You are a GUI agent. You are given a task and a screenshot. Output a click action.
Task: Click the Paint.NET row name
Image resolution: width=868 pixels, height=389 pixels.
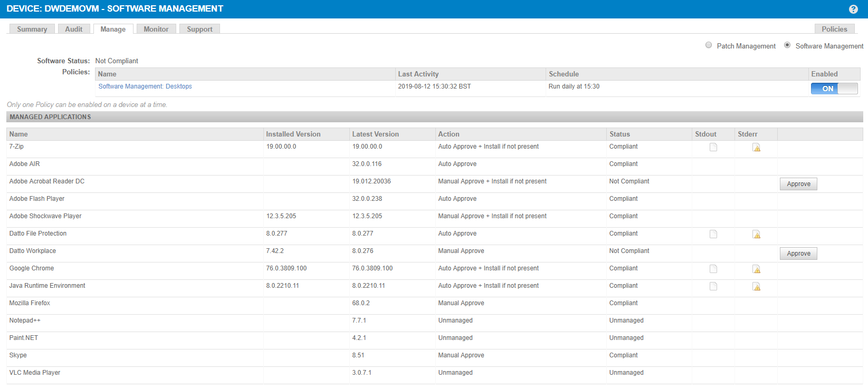coord(23,338)
